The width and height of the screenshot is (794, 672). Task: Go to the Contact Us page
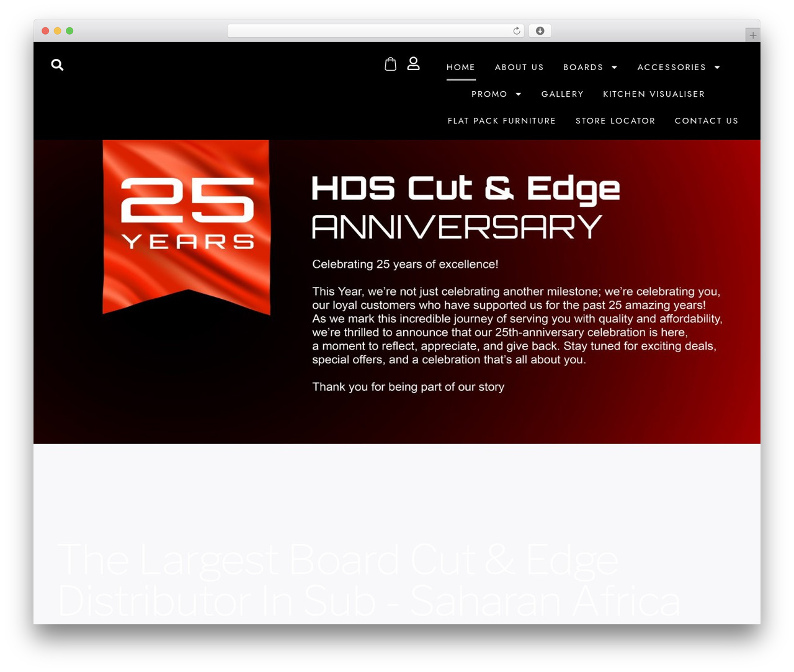pyautogui.click(x=707, y=121)
